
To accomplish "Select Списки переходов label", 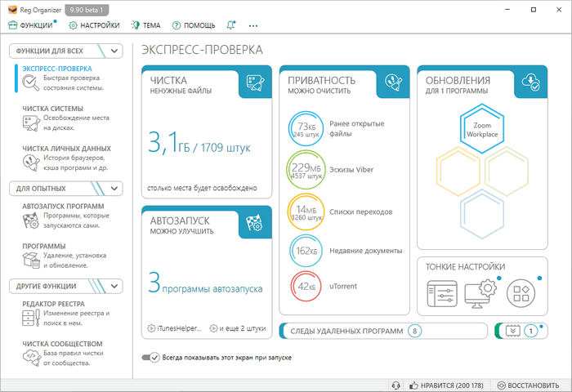I will (361, 212).
